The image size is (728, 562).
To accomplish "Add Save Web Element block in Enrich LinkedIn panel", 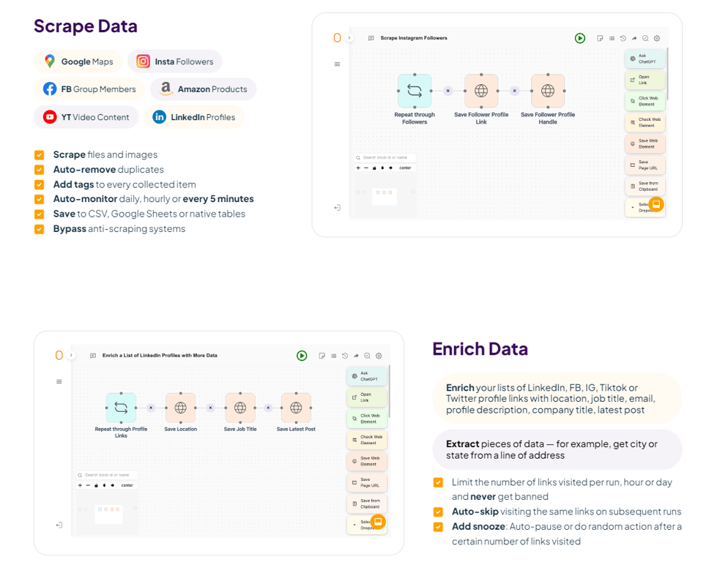I will pos(367,461).
